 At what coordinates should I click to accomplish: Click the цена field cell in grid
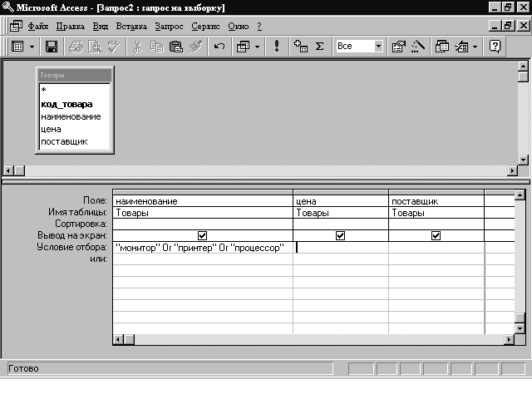tap(341, 201)
